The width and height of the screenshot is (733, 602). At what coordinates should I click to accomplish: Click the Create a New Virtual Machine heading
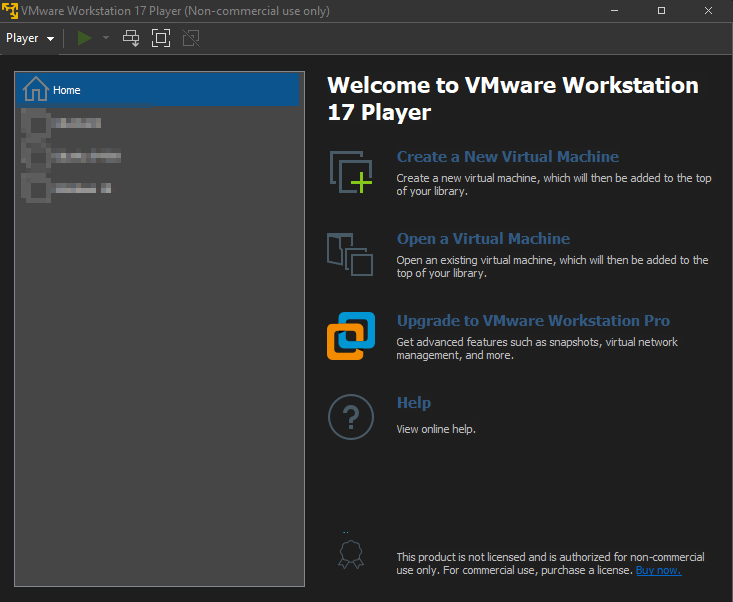tap(507, 157)
